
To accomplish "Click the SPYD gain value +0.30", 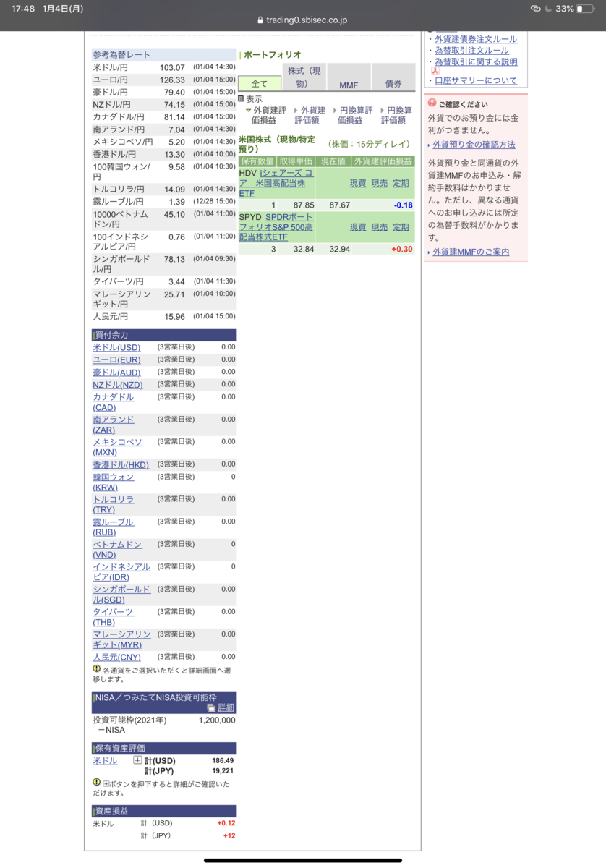I will click(402, 249).
